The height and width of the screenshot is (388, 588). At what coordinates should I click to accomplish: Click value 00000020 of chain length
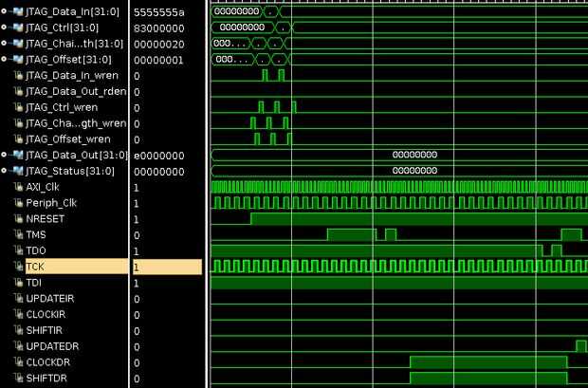159,45
